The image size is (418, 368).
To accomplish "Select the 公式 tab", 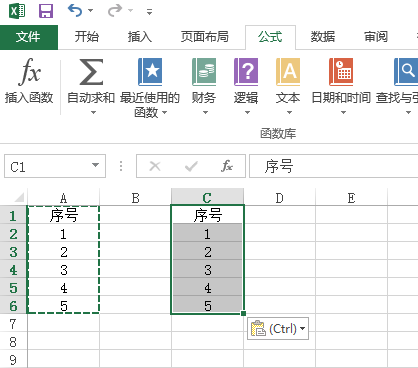I will point(270,37).
